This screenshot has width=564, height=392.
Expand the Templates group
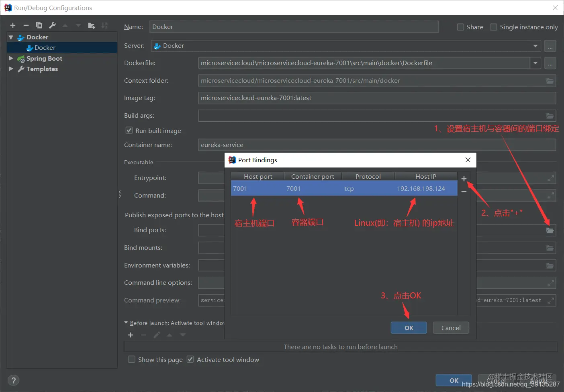pos(11,69)
